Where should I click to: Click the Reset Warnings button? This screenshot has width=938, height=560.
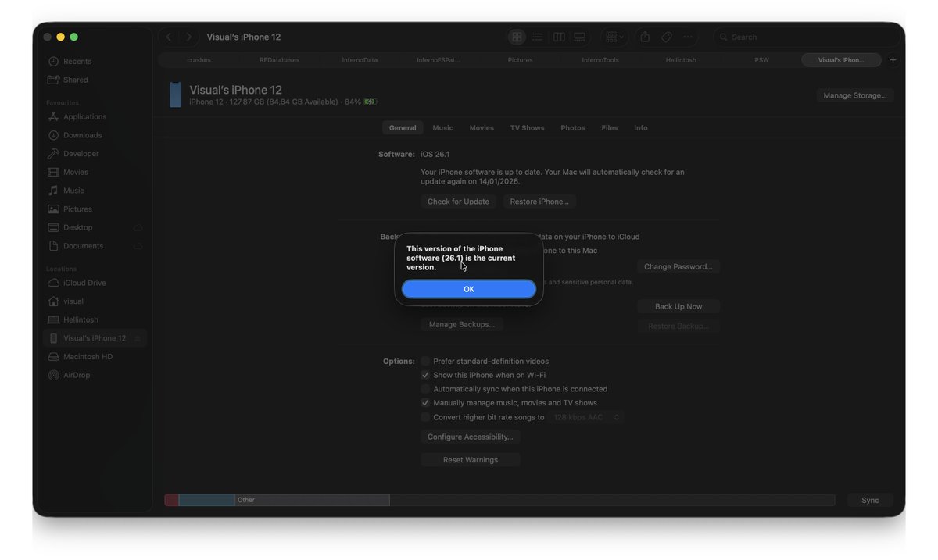(471, 460)
